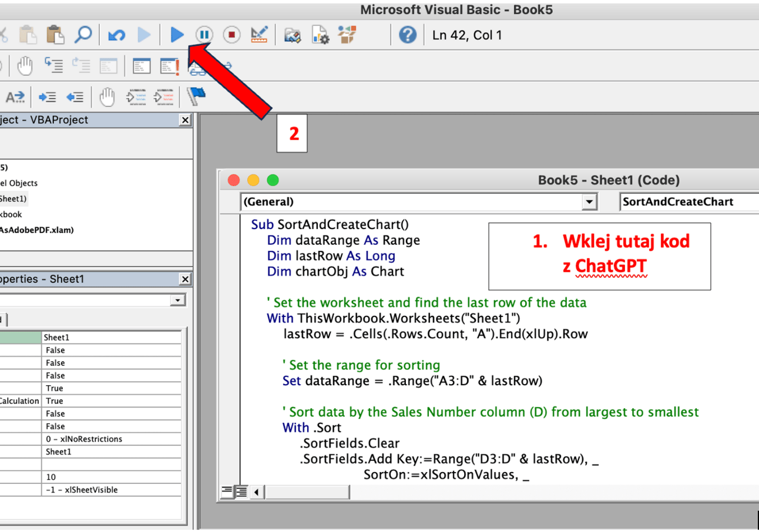
Task: Toggle bookmark with the blue flag icon
Action: point(196,96)
